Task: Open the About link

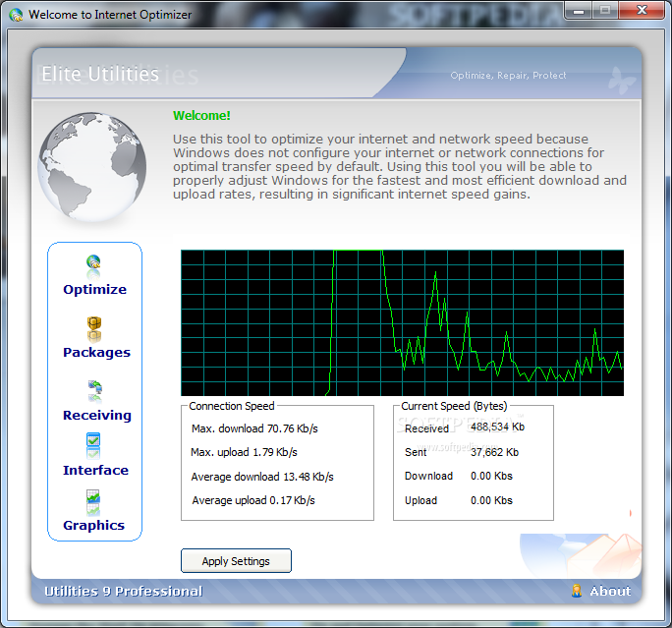Action: (x=610, y=591)
